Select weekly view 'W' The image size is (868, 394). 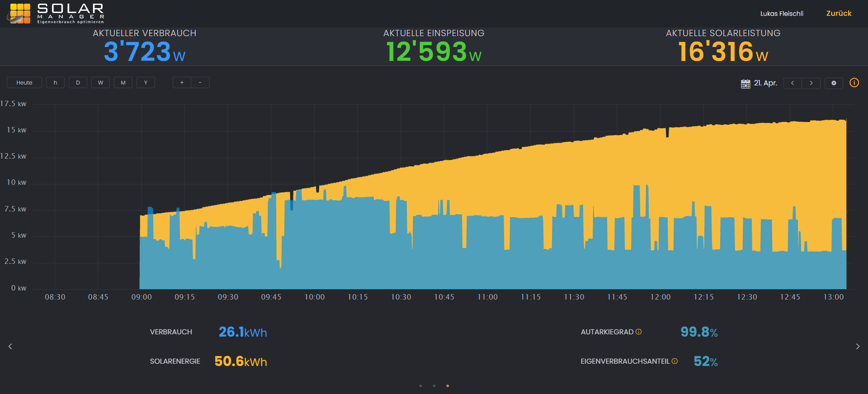tap(100, 83)
